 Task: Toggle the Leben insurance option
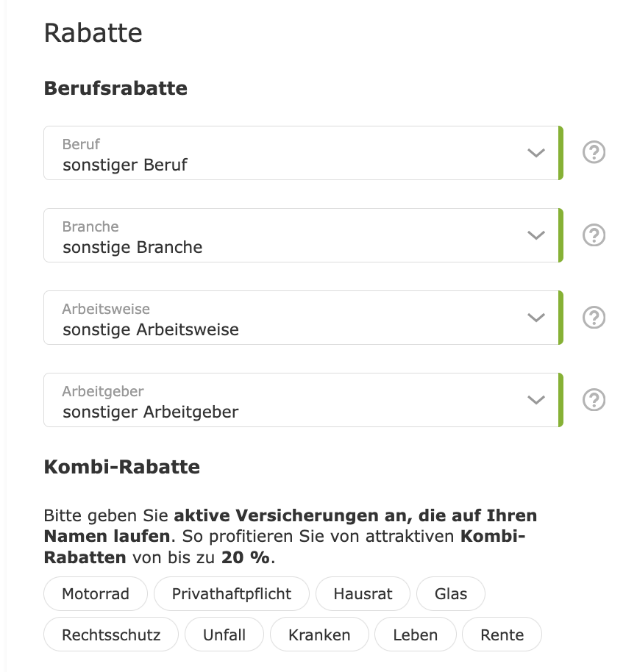pyautogui.click(x=416, y=635)
